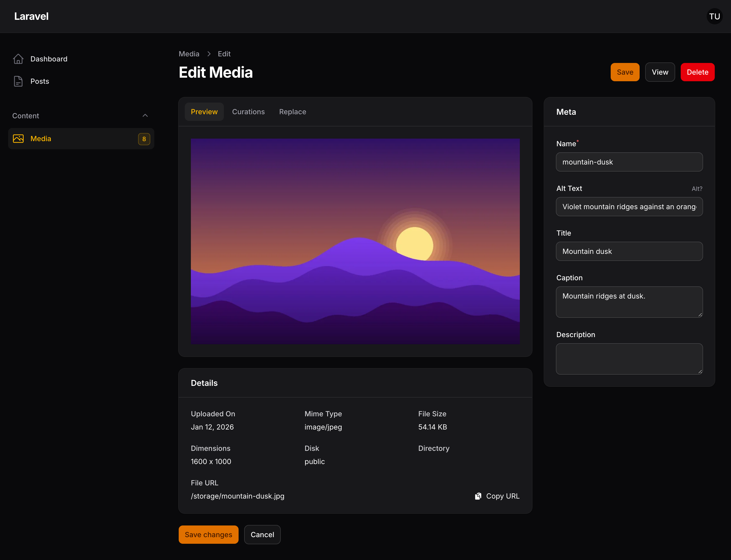Go to Media in the breadcrumb
The image size is (731, 560).
(x=189, y=54)
